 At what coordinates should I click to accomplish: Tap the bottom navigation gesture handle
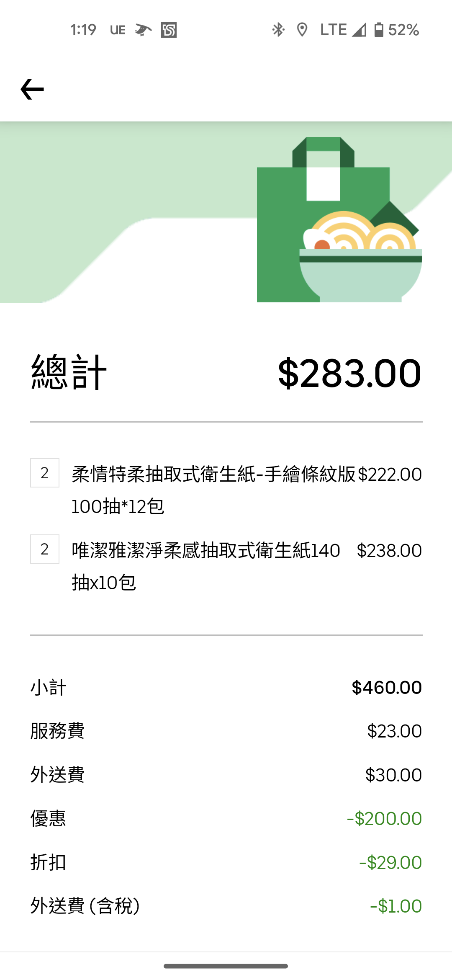tap(226, 966)
